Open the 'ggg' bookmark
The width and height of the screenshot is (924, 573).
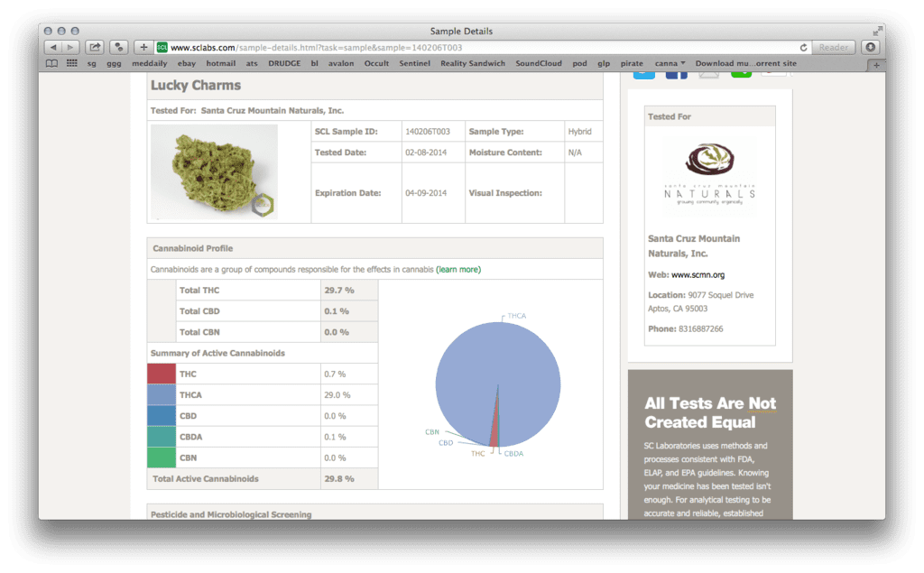pos(114,64)
